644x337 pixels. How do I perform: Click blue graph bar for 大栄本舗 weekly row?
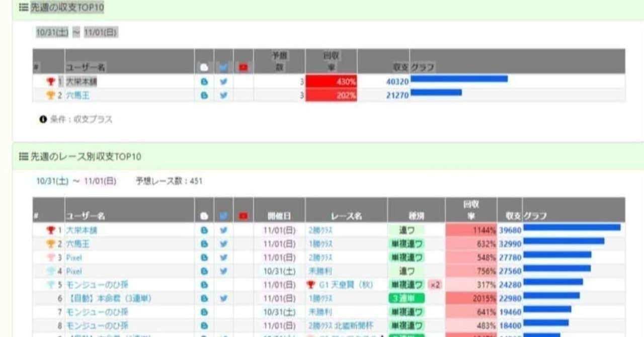pos(459,79)
